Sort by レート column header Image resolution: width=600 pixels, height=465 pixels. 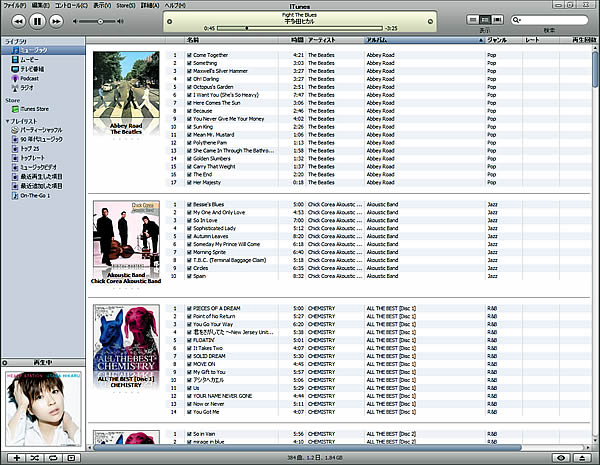click(541, 40)
